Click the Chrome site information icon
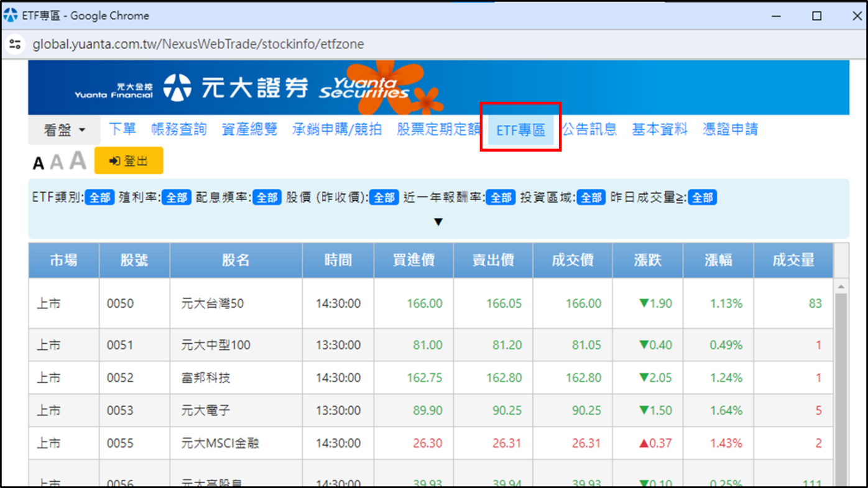This screenshot has width=868, height=488. [x=15, y=44]
